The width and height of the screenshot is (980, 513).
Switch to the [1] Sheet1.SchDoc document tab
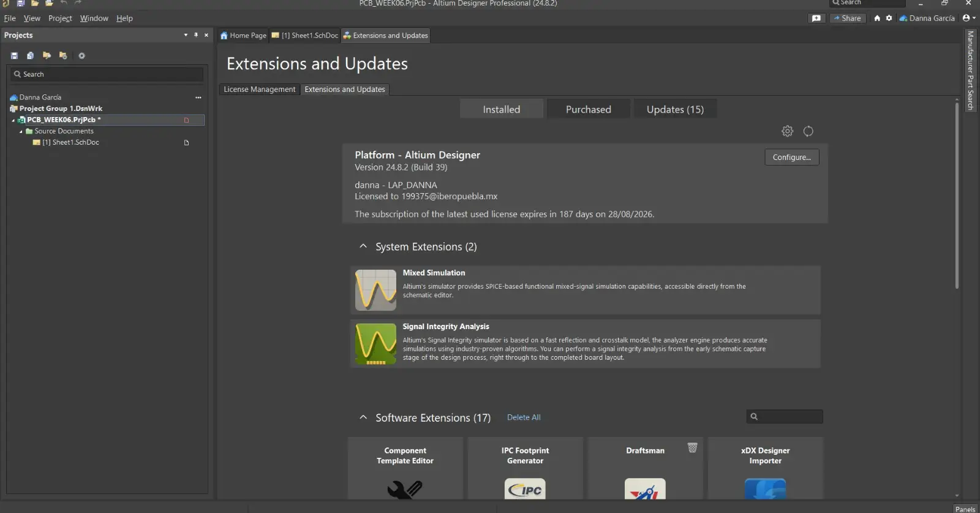pyautogui.click(x=305, y=36)
